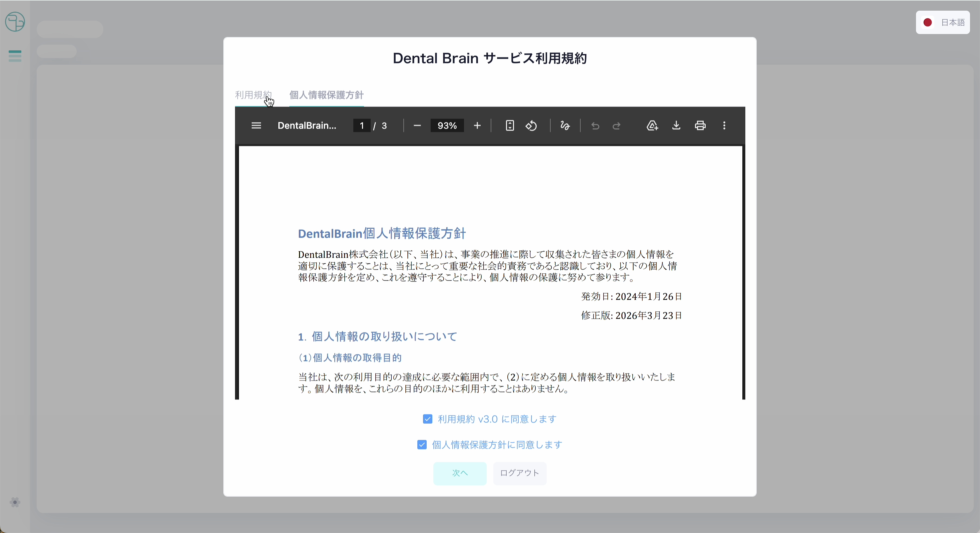Print the privacy policy PDF

pos(700,126)
